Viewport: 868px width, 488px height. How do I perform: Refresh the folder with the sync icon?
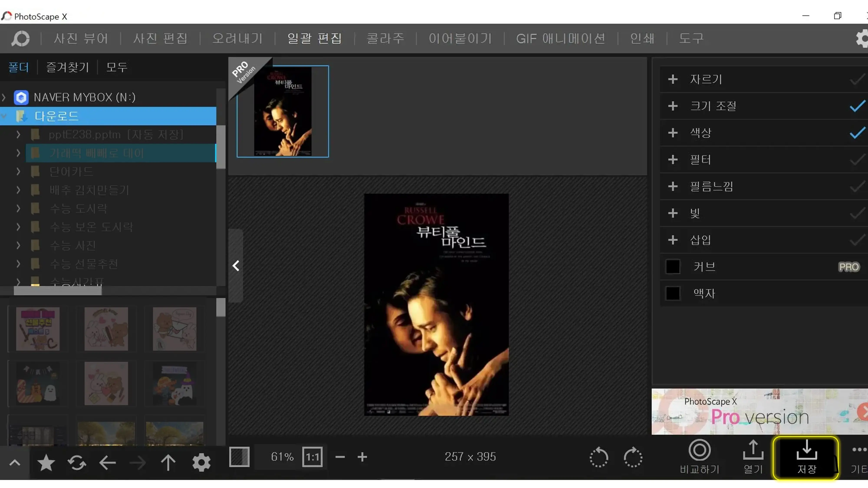[77, 463]
